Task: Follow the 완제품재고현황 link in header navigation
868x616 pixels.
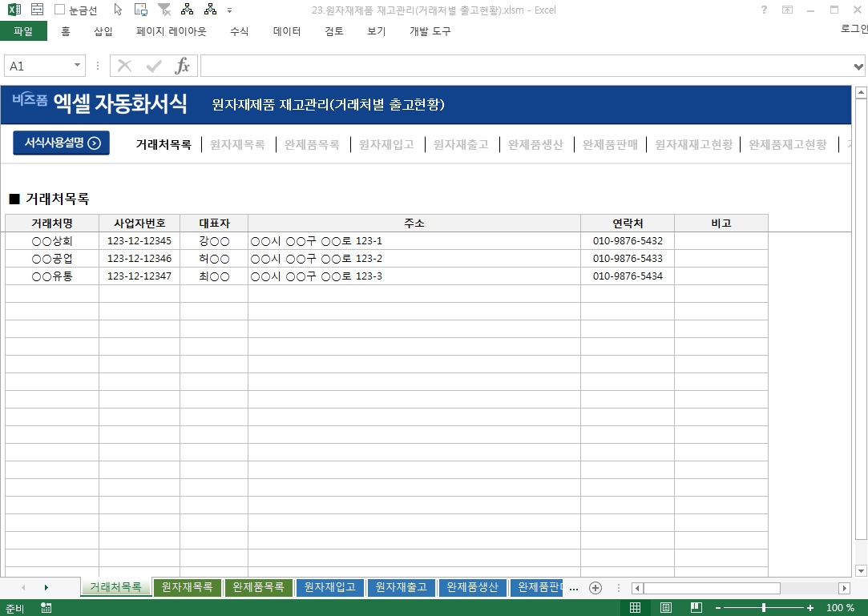Action: click(788, 144)
